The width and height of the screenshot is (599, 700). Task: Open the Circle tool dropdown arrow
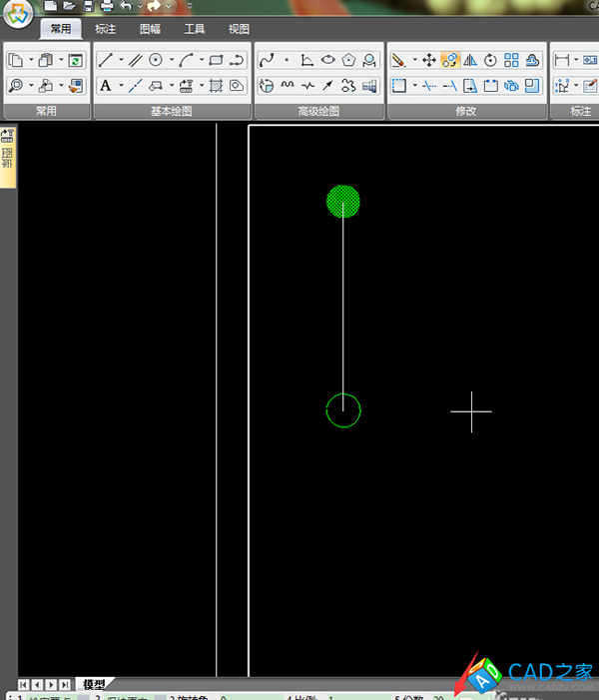point(171,61)
